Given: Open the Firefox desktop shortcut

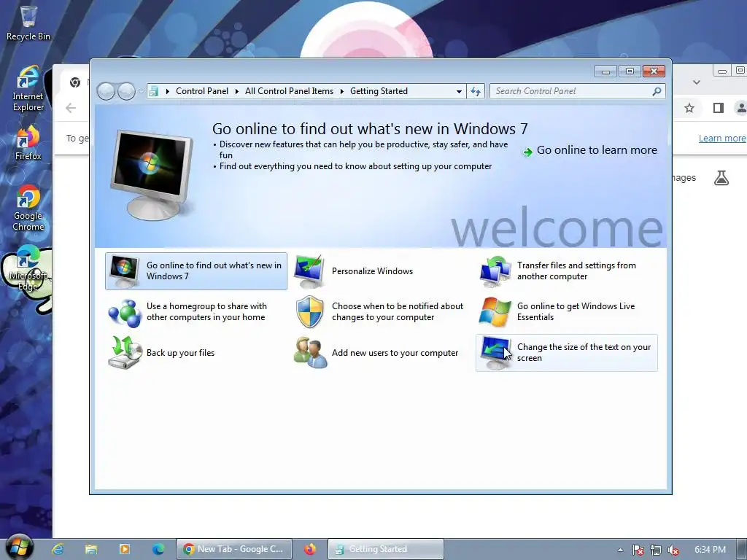Looking at the screenshot, I should (28, 143).
